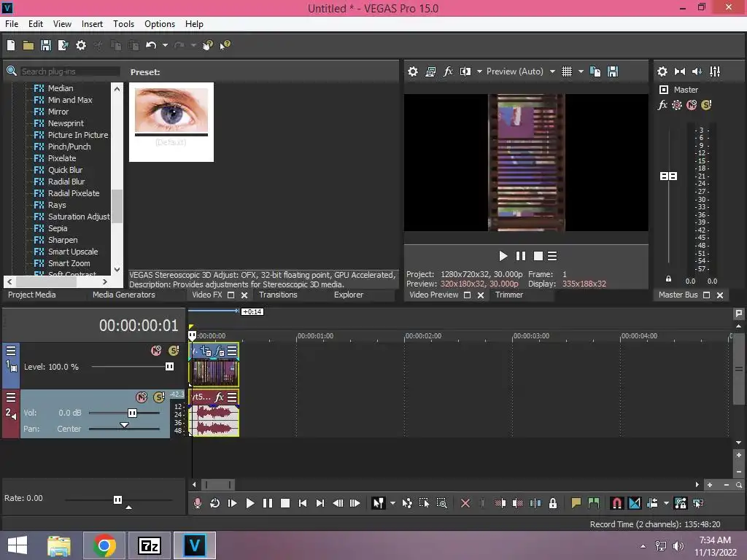
Task: Toggle split screen view in preview
Action: click(465, 71)
